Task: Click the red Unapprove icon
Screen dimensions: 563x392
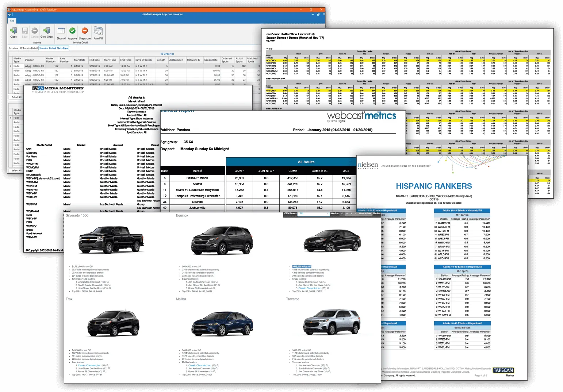Action: (x=85, y=32)
